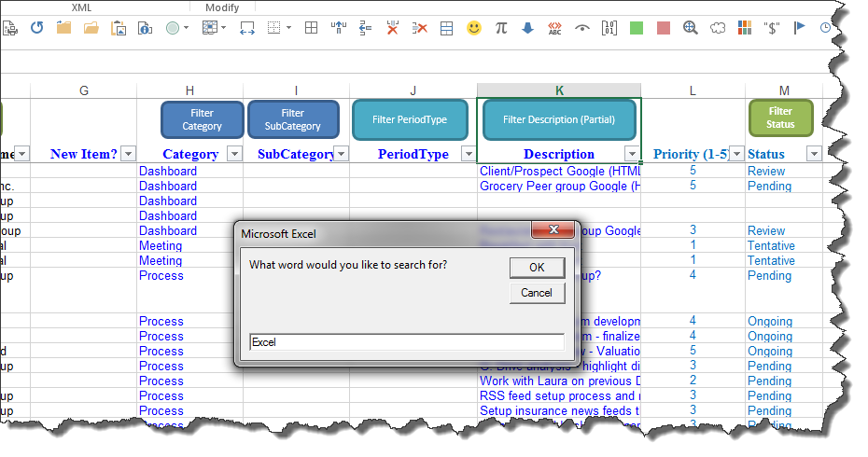Click cell 'Grocery Peer group Google'

point(559,186)
